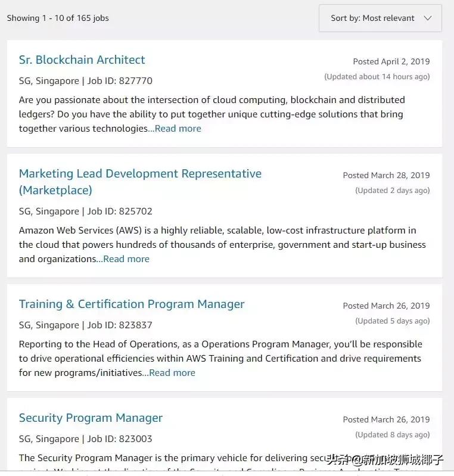Click the Job ID 827770 location line

coord(86,81)
